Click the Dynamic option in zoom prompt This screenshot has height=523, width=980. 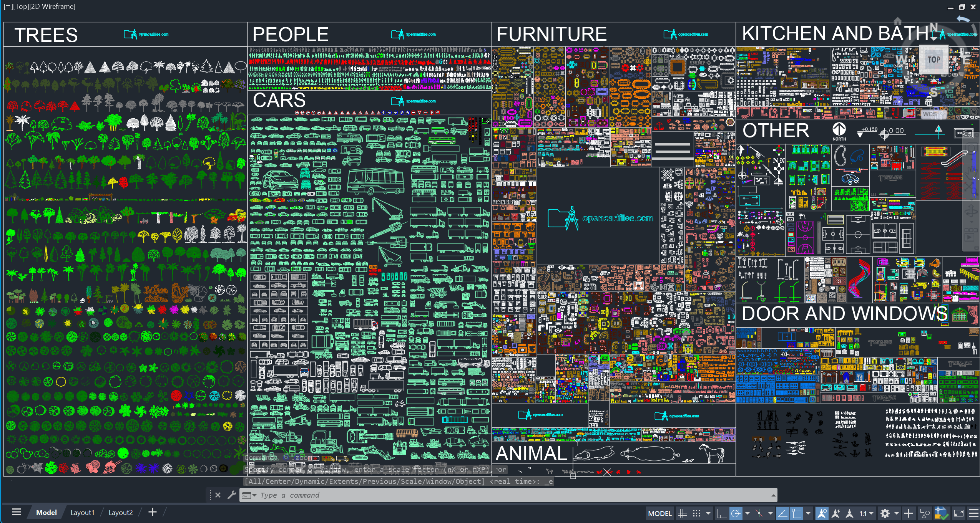tap(309, 481)
